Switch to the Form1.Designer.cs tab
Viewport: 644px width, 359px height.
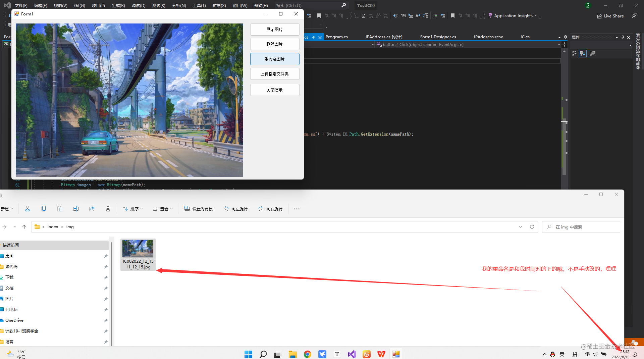(x=438, y=37)
